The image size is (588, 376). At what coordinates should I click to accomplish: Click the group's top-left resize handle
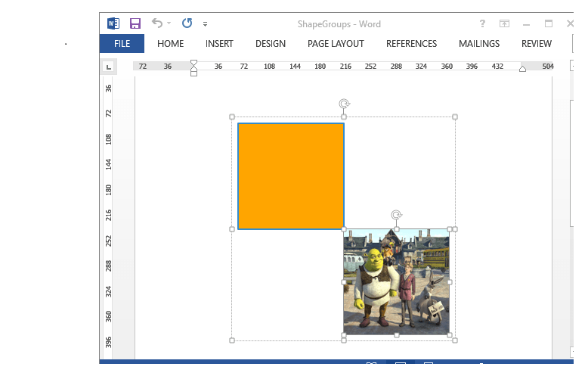coord(232,117)
